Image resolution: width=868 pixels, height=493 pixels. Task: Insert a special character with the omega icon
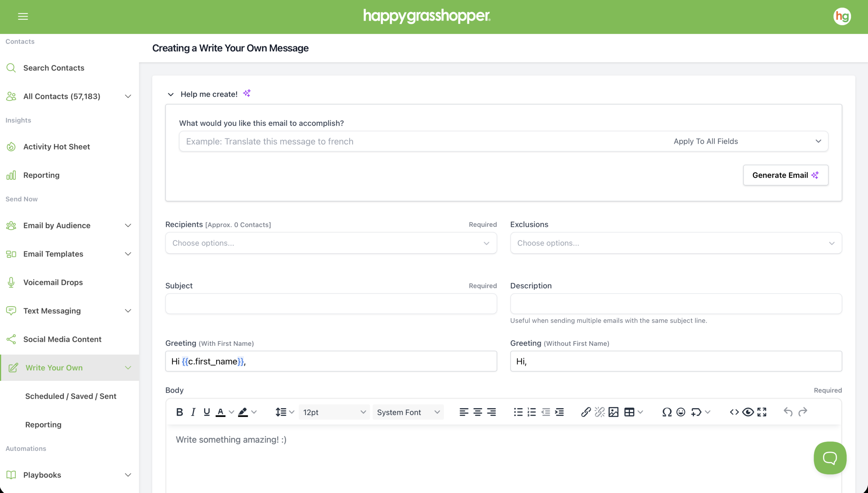pyautogui.click(x=667, y=412)
